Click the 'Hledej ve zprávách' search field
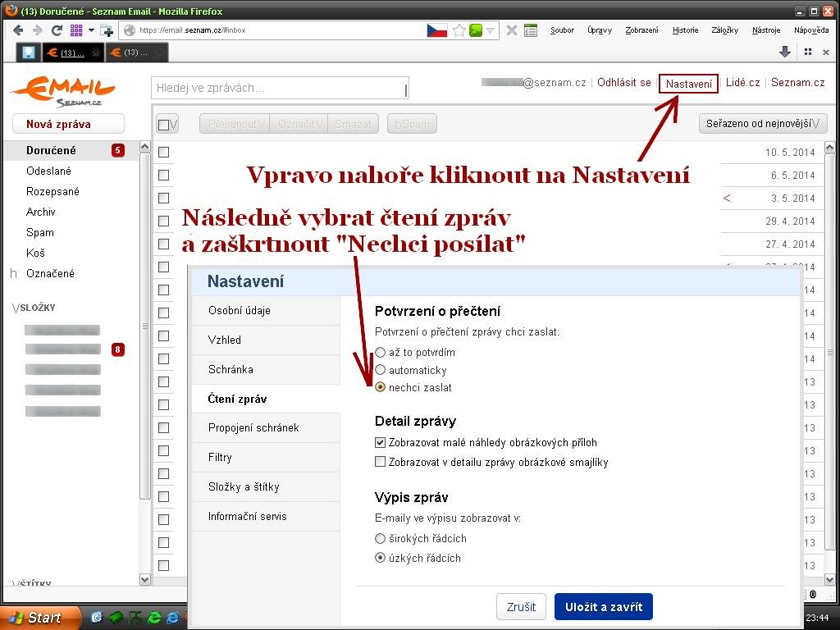 pyautogui.click(x=281, y=89)
